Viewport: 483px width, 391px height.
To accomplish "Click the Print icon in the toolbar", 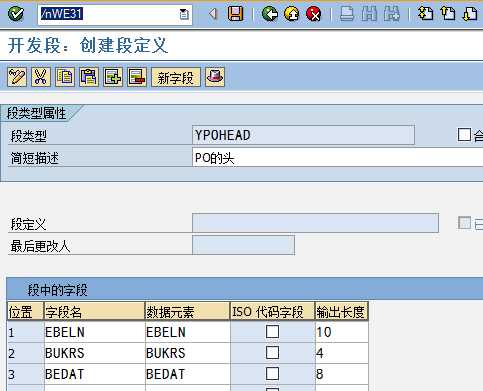I will tap(347, 14).
